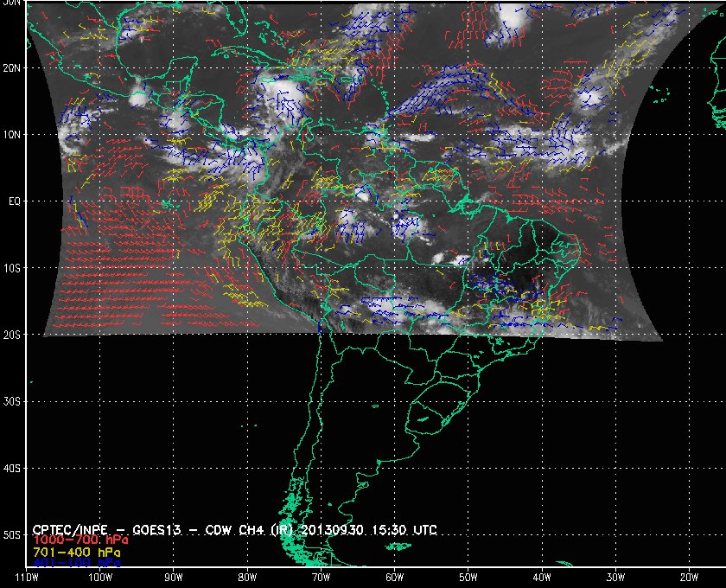Click the 50S latitude label
This screenshot has height=588, width=726.
coord(12,534)
